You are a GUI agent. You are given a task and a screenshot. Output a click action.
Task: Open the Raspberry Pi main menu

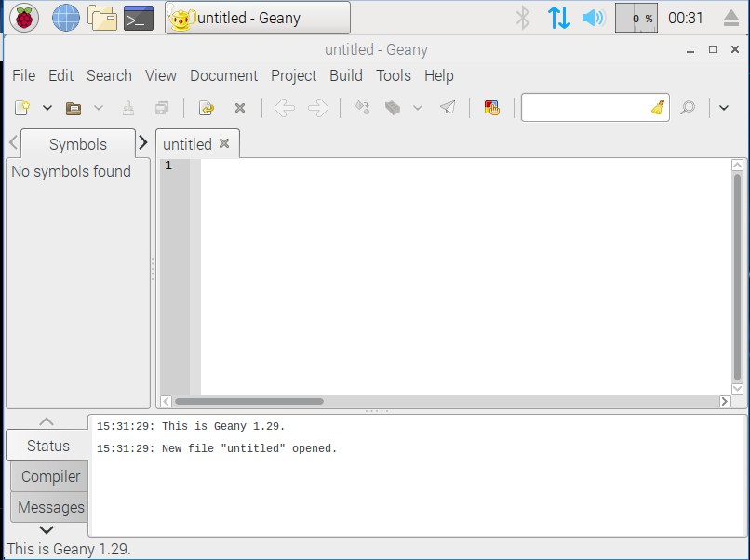point(24,19)
